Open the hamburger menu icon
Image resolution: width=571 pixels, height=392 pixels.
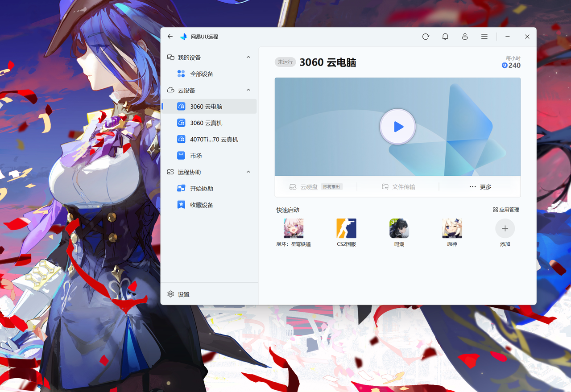click(484, 37)
